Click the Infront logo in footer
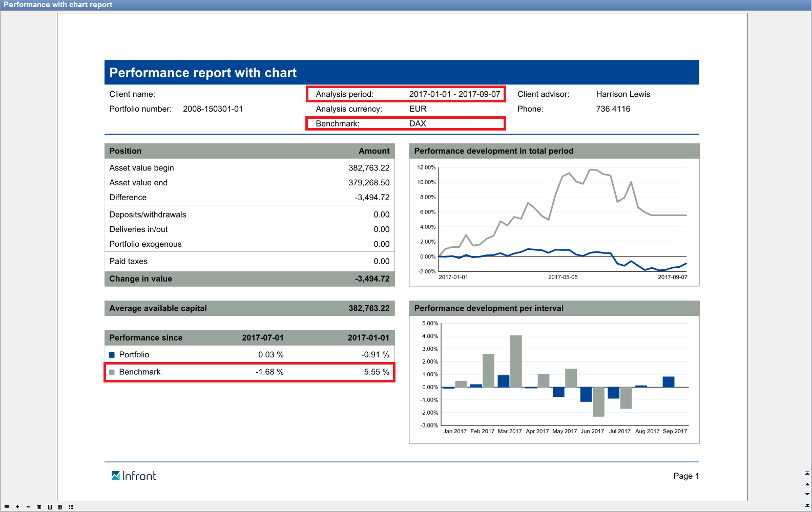The image size is (812, 512). coord(134,476)
